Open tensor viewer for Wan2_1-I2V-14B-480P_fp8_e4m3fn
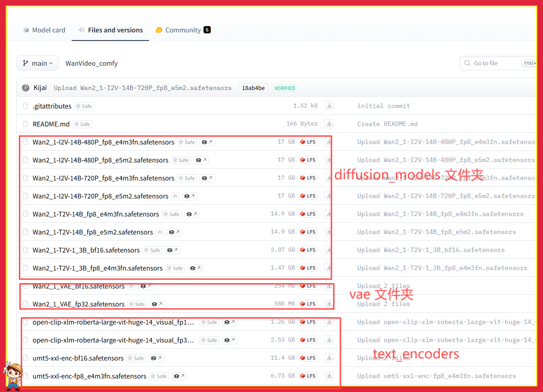 [x=207, y=142]
